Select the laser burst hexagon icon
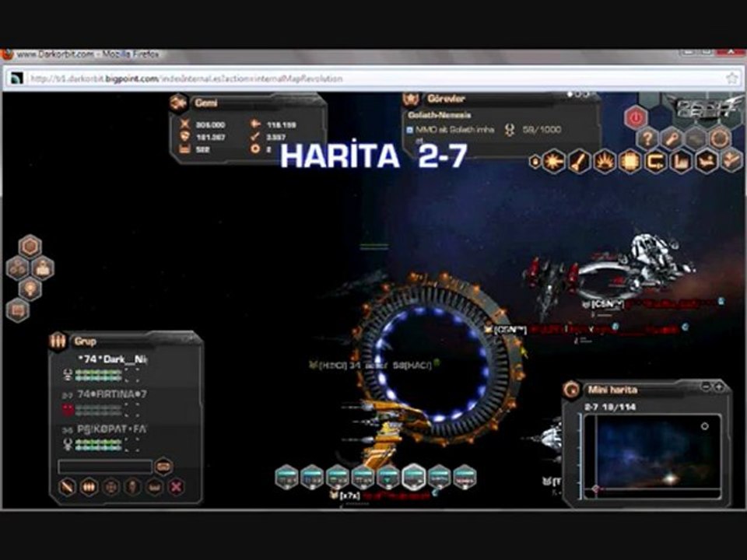747x560 pixels. pyautogui.click(x=554, y=162)
